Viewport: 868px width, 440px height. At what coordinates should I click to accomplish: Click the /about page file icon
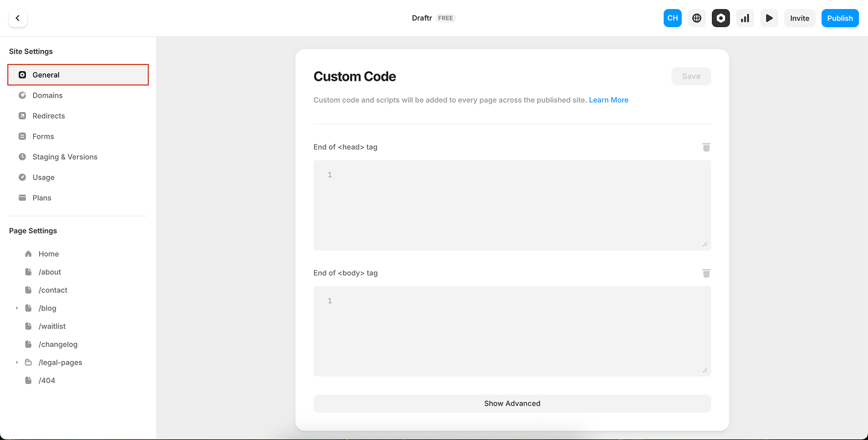[28, 272]
